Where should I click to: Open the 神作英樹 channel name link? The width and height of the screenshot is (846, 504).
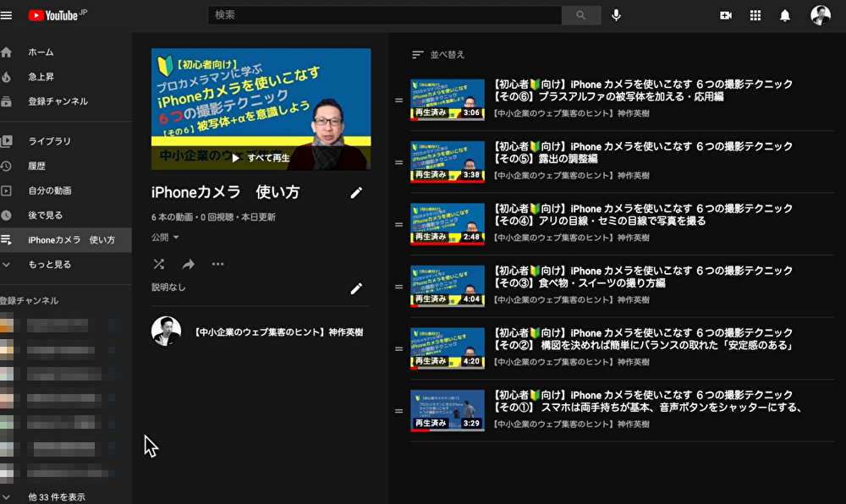coord(279,332)
